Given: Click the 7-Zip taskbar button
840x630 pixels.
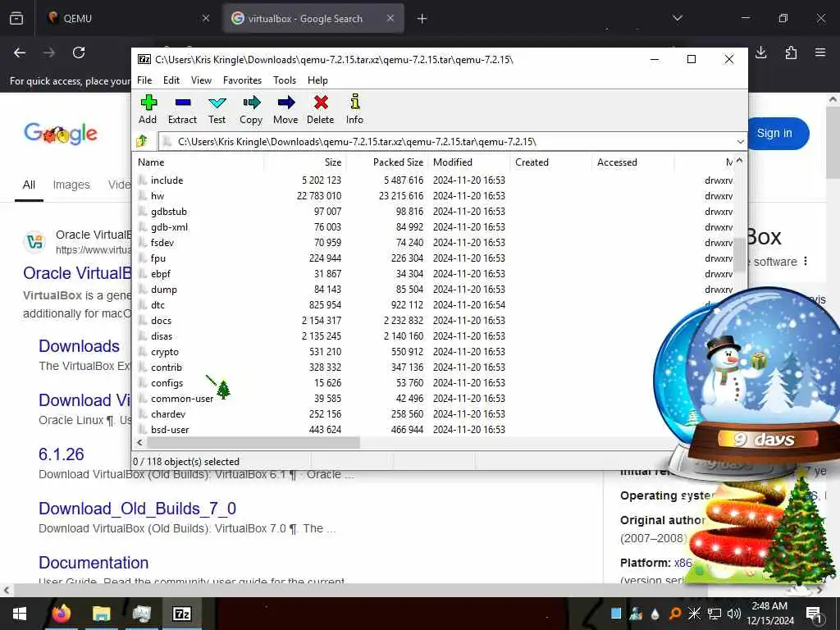Looking at the screenshot, I should pos(181,614).
